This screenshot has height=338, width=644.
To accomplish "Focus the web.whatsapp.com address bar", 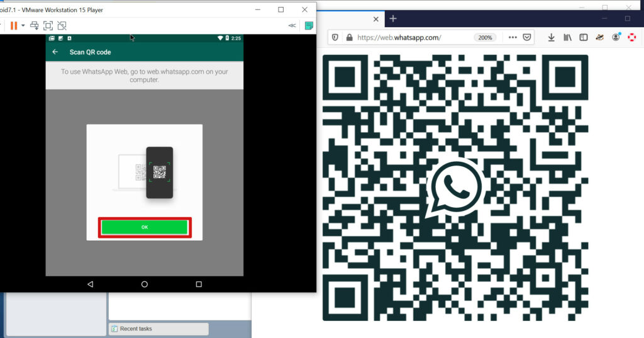I will (399, 37).
